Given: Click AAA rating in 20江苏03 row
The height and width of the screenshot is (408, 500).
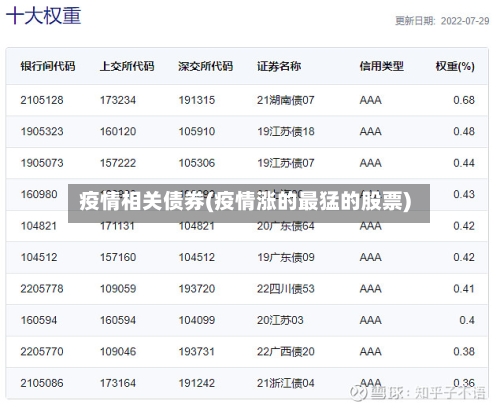Looking at the screenshot, I should pos(370,320).
